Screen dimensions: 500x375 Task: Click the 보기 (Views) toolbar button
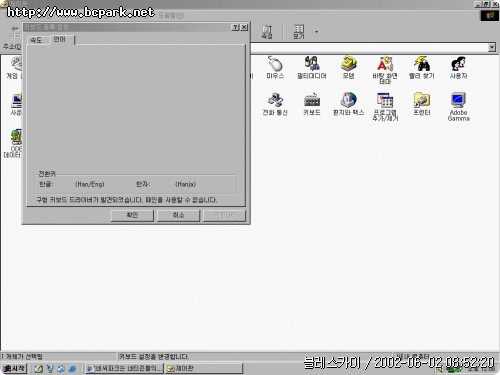pyautogui.click(x=299, y=32)
